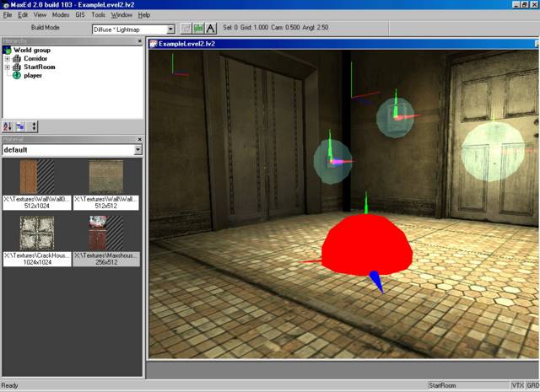
Task: Close the hierarchy panel
Action: pyautogui.click(x=140, y=41)
